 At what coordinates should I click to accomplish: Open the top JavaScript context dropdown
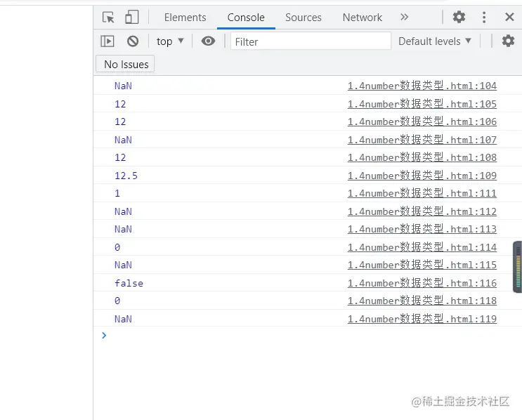170,41
